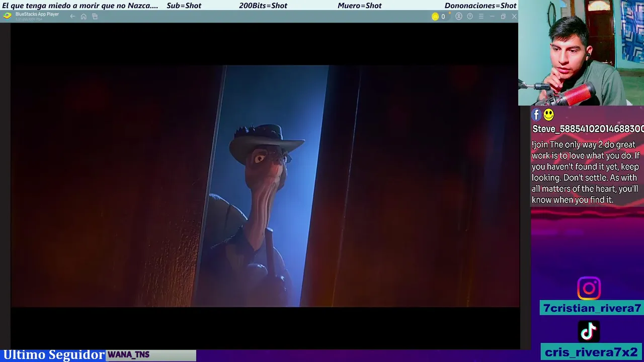This screenshot has width=644, height=362.
Task: Click the Facebook icon in chat overlay
Action: click(536, 115)
